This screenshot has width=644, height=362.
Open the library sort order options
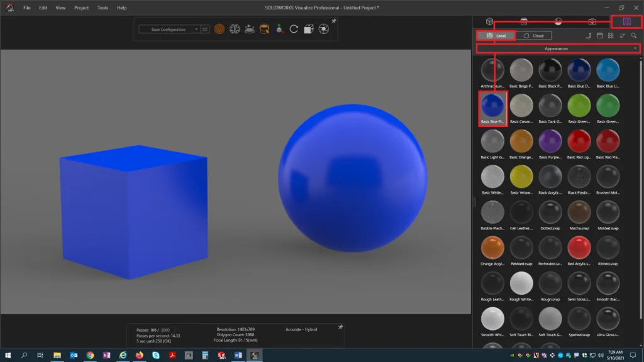623,36
